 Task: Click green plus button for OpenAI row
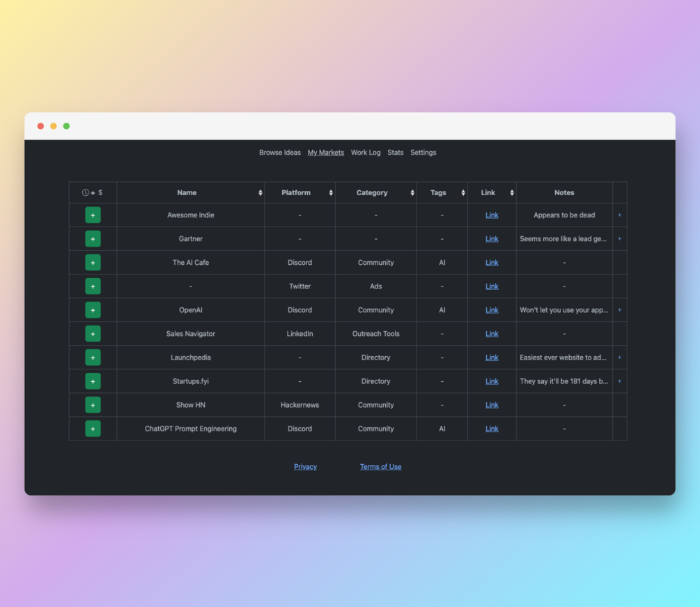(93, 310)
